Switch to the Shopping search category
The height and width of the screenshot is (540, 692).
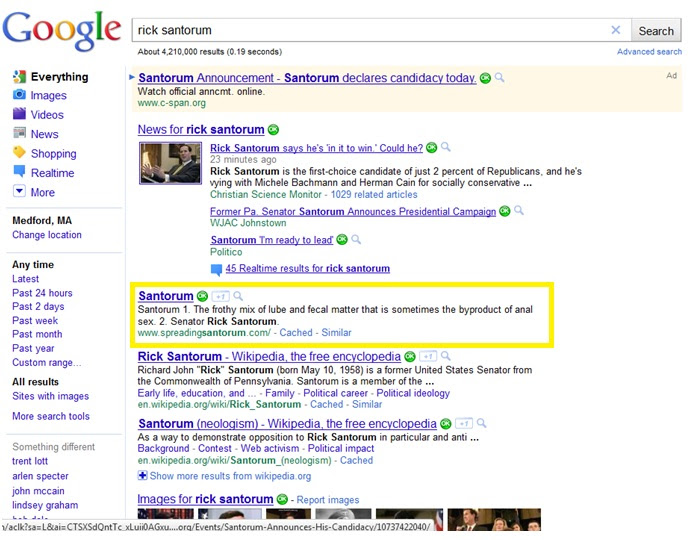53,154
